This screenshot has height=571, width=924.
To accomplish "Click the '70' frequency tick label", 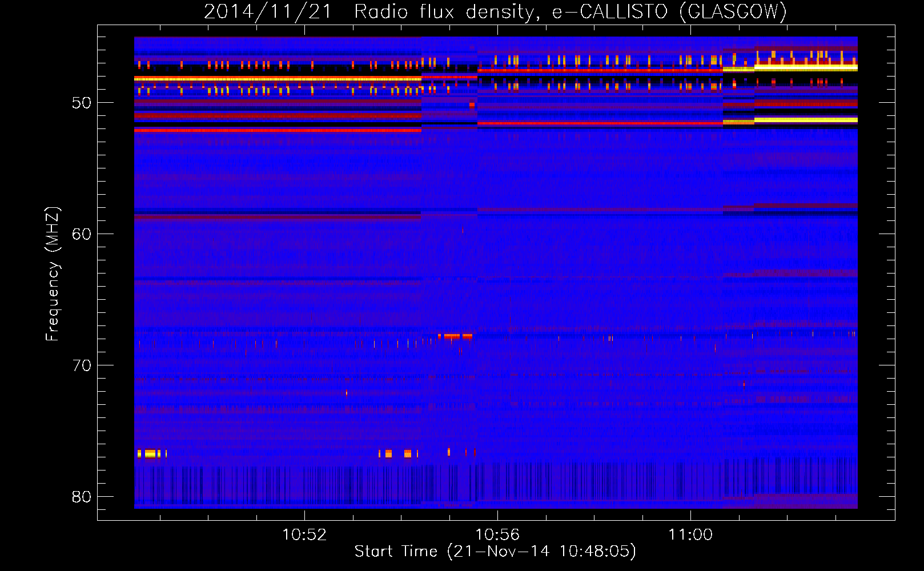I will pyautogui.click(x=82, y=365).
